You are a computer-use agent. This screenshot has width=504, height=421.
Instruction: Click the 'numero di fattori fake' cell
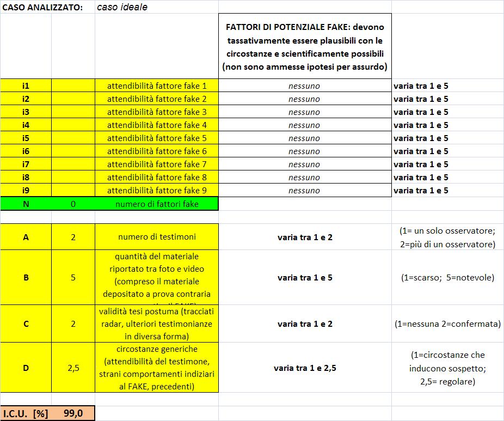[157, 204]
